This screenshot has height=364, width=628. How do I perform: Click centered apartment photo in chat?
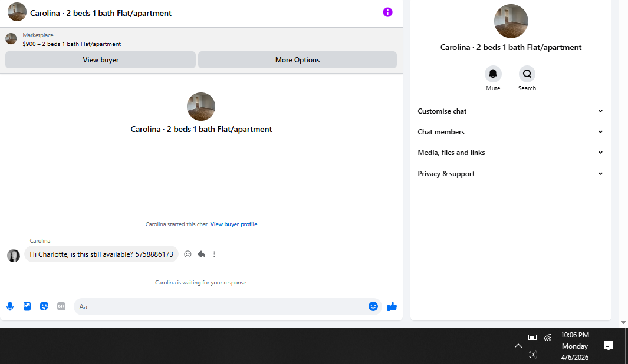pos(201,107)
